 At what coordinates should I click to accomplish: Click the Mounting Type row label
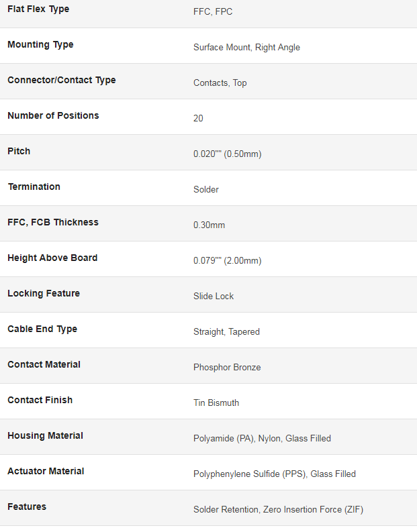point(40,45)
